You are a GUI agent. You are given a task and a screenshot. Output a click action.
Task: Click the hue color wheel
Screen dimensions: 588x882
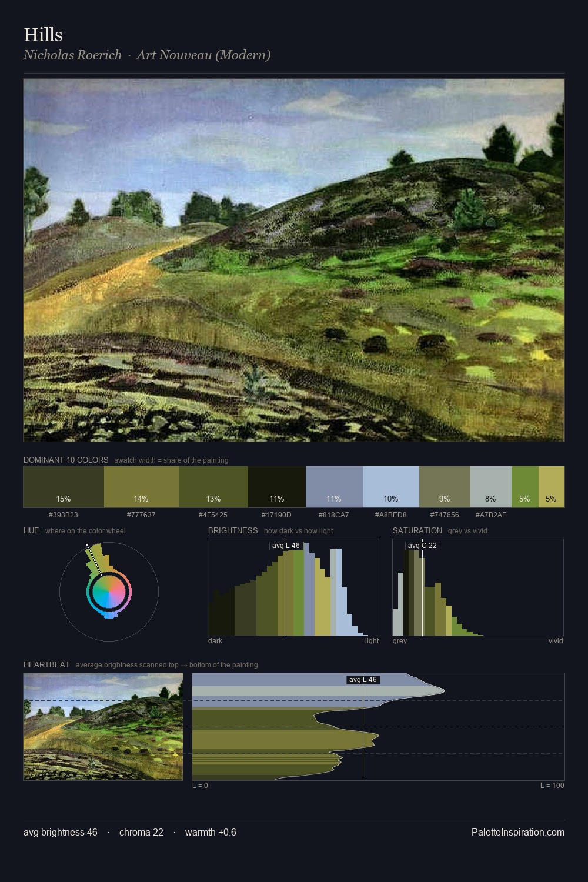109,592
